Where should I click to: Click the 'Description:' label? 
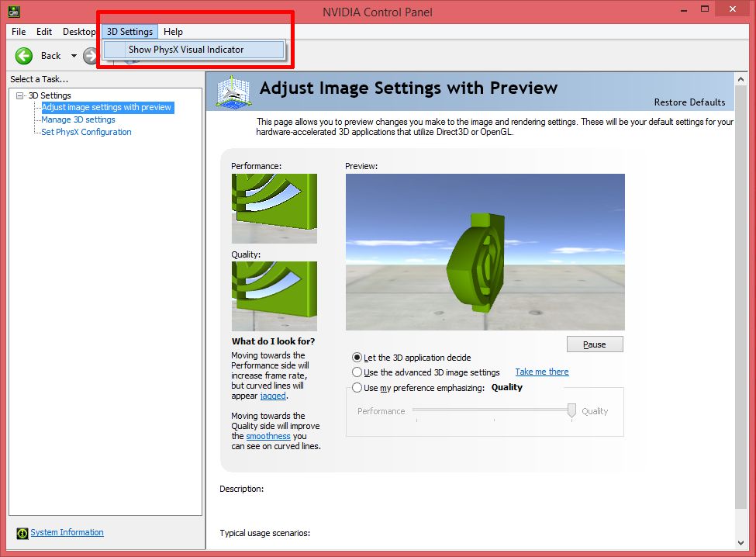[x=242, y=489]
